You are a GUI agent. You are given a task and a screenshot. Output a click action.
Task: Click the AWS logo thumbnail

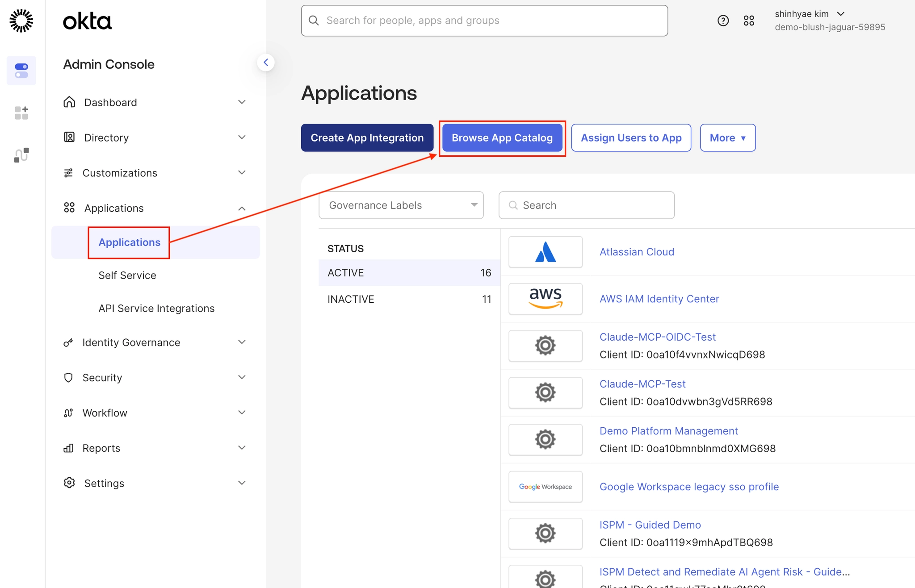(x=546, y=299)
